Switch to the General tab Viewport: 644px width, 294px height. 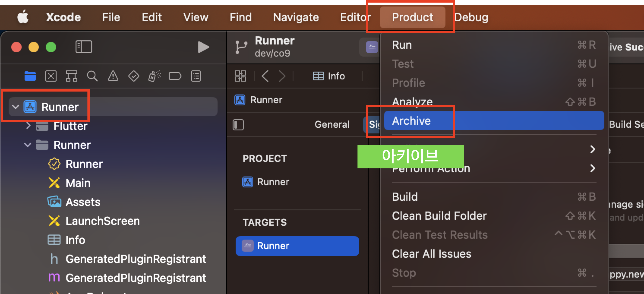click(x=332, y=124)
